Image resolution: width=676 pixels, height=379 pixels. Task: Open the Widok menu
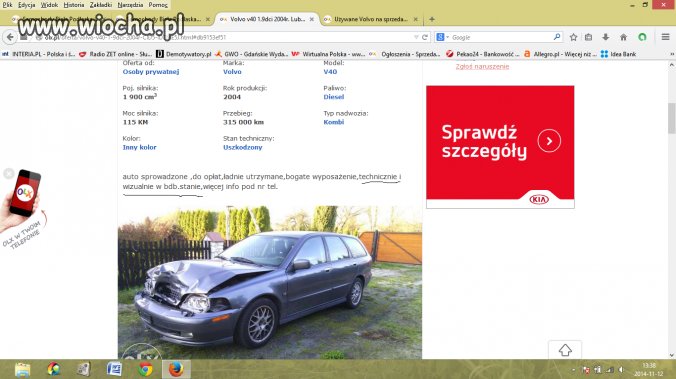[x=49, y=5]
